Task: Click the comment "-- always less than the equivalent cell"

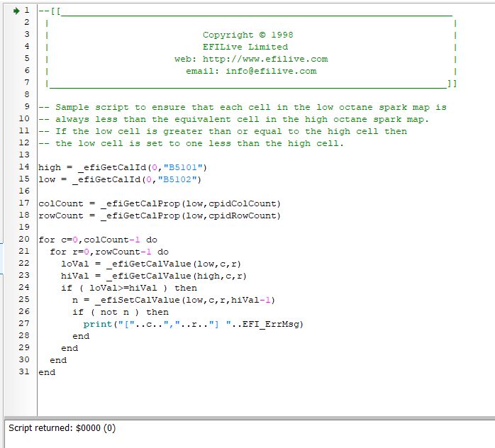Action: [233, 119]
